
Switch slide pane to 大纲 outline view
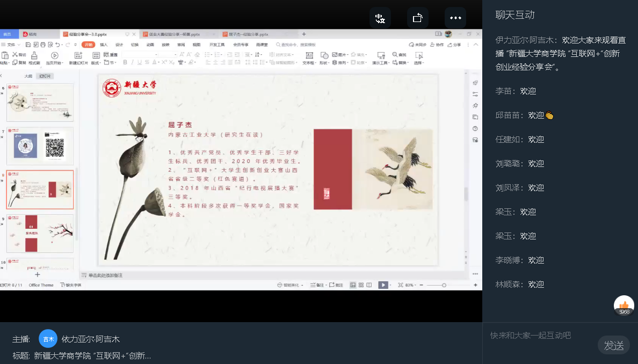click(x=28, y=76)
